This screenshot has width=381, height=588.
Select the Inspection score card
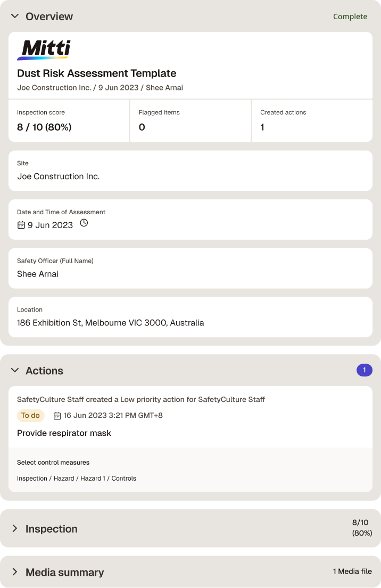tap(69, 121)
